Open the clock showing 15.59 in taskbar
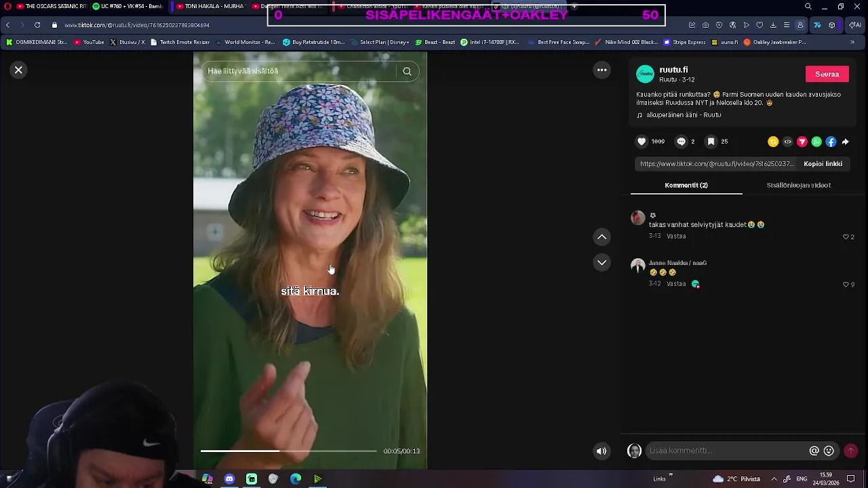The image size is (868, 488). (825, 479)
